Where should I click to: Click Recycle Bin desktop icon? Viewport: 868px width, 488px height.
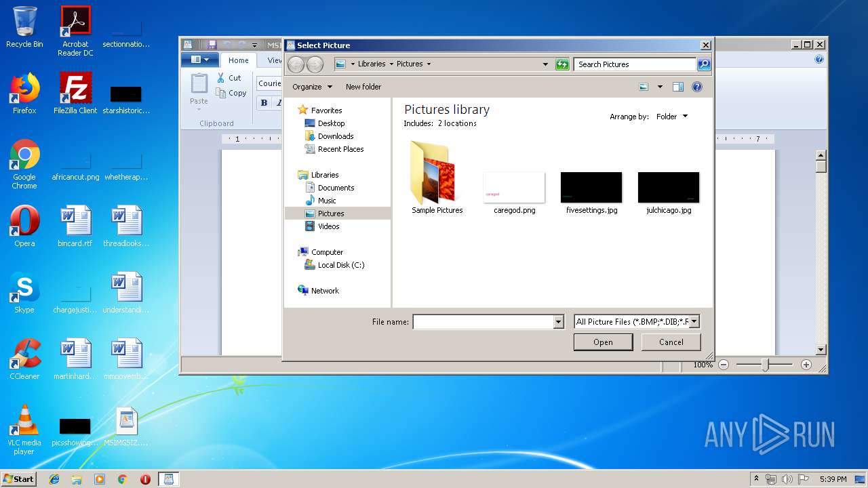(24, 27)
